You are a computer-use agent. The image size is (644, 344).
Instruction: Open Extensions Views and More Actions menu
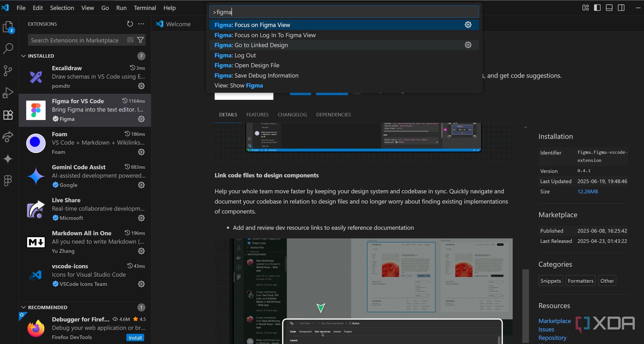[x=141, y=24]
